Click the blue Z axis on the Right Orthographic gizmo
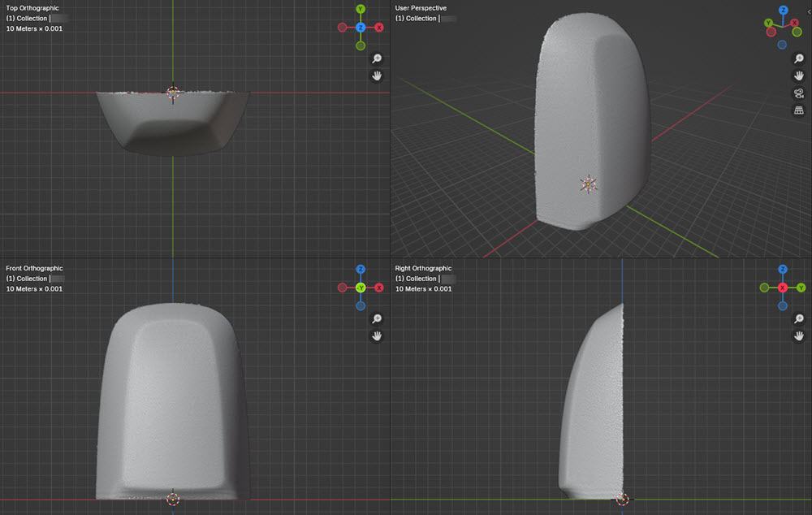812x515 pixels. click(x=783, y=269)
